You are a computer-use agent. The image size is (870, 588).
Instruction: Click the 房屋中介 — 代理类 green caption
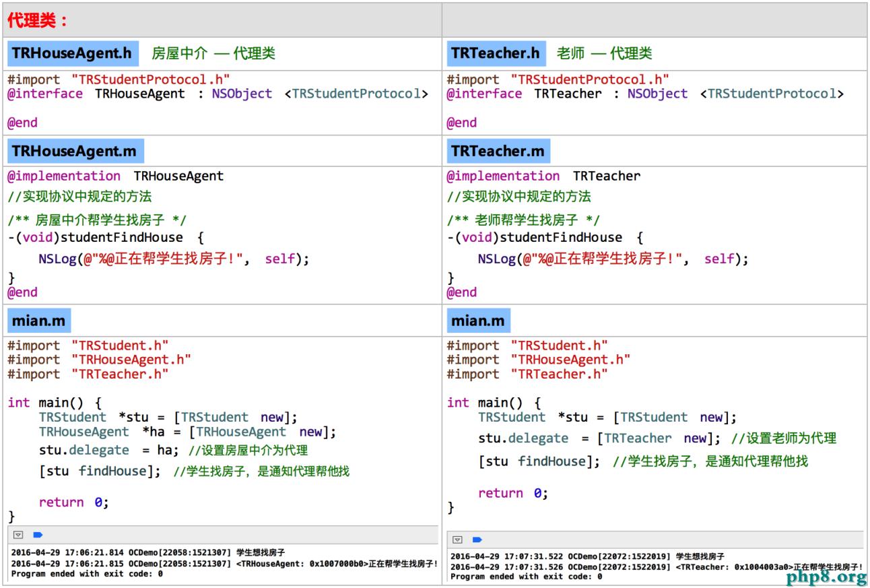click(213, 53)
